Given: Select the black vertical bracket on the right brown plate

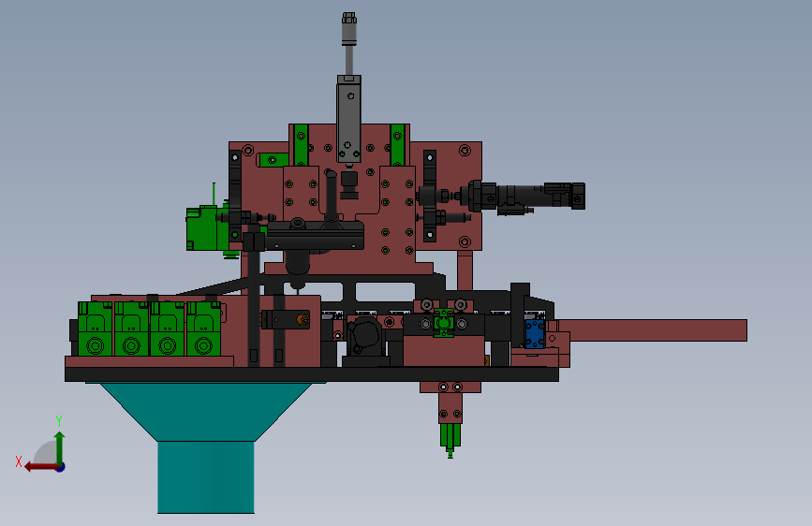Looking at the screenshot, I should pos(430,196).
